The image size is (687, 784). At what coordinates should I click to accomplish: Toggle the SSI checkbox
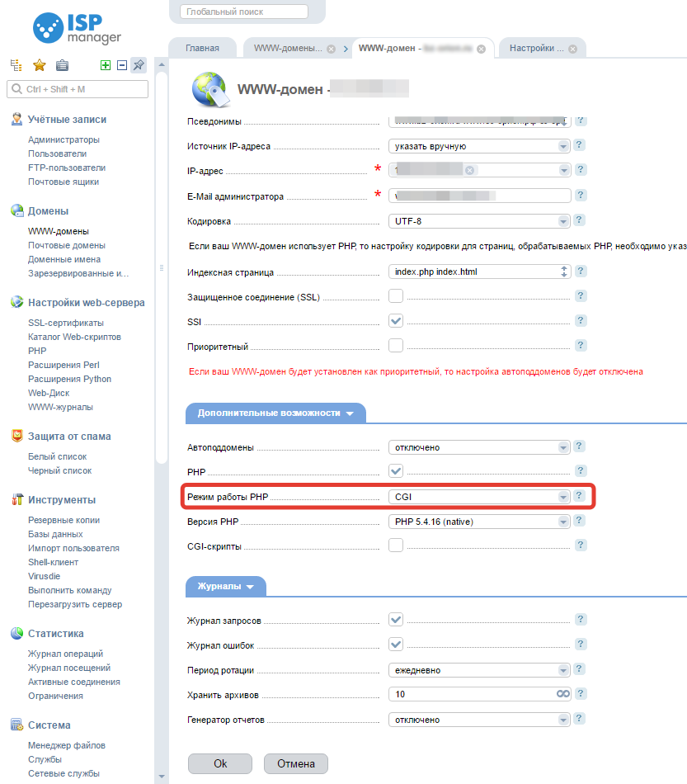(x=396, y=320)
